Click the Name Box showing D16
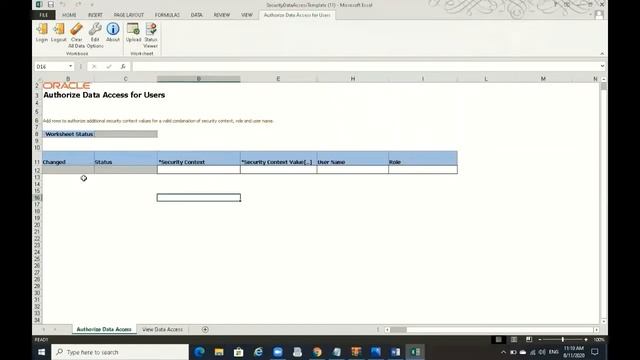The image size is (640, 360). [x=51, y=67]
